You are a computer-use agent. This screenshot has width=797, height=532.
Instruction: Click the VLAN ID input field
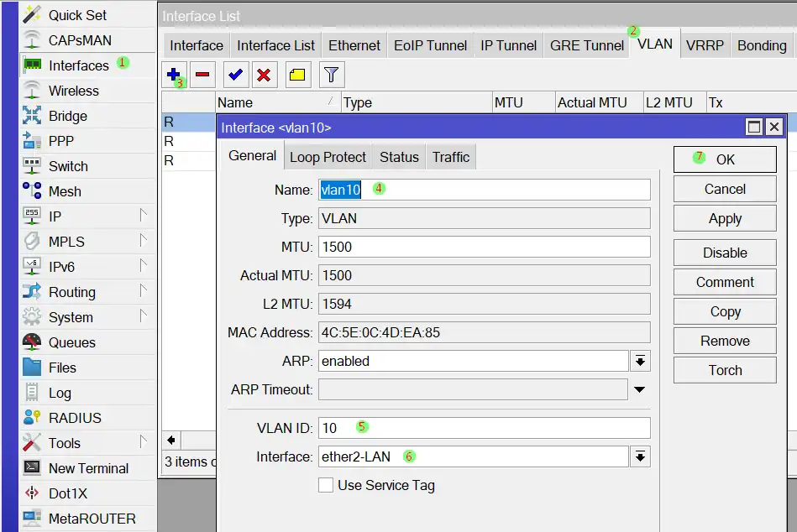(x=484, y=428)
